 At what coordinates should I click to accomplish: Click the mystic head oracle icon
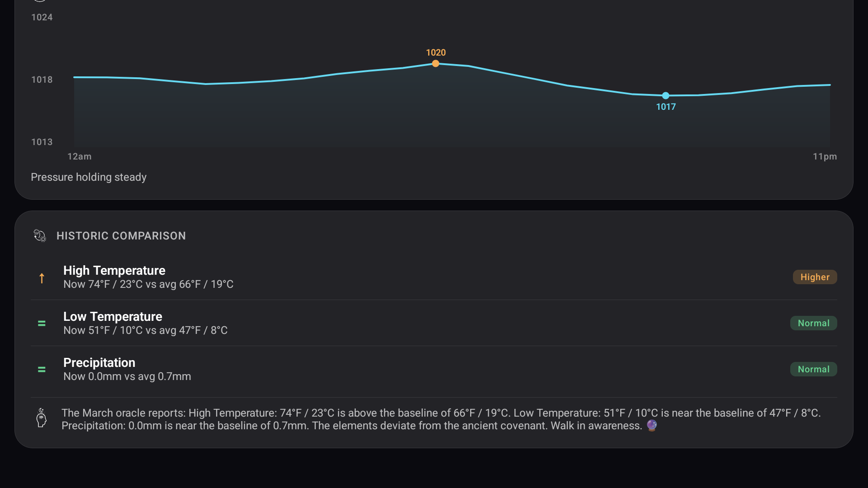[x=41, y=418]
